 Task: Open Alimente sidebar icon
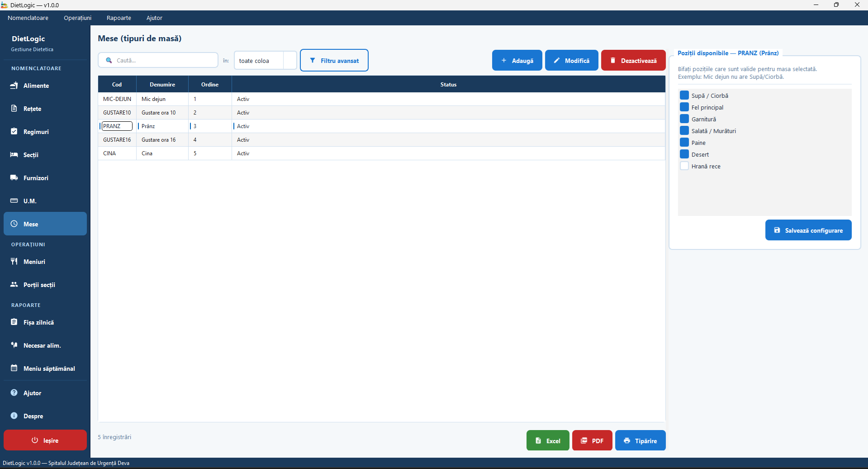[14, 86]
